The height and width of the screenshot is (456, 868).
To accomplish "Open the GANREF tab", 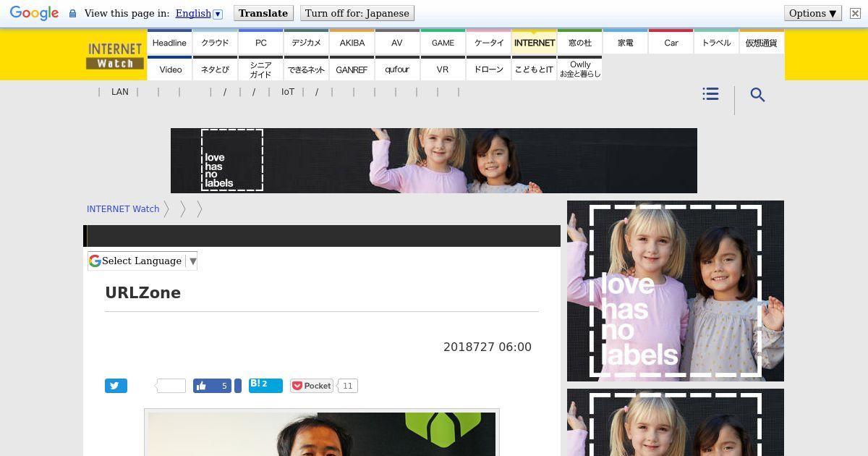I will 352,69.
